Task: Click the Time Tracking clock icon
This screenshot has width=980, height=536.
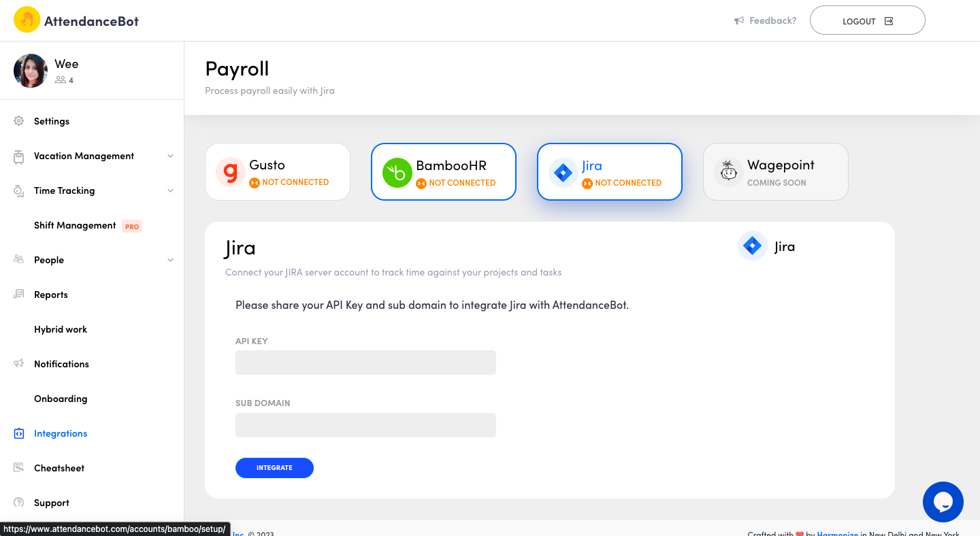Action: (x=19, y=191)
